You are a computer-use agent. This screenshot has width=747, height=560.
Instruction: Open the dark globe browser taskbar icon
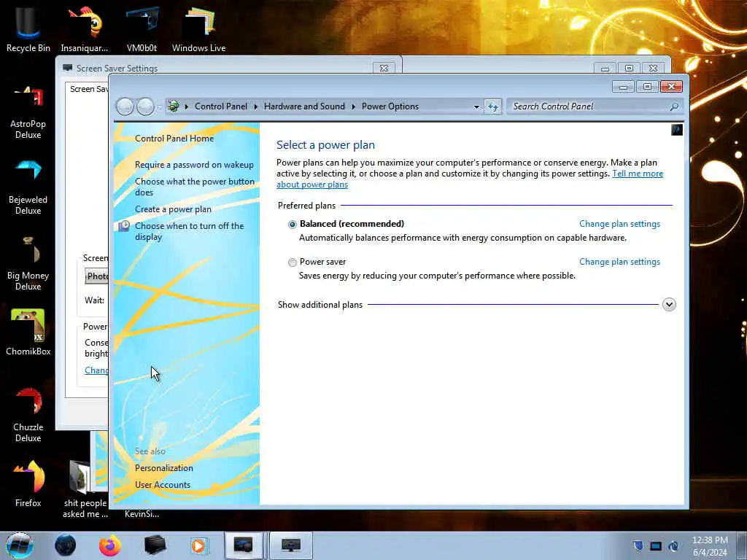tap(65, 545)
